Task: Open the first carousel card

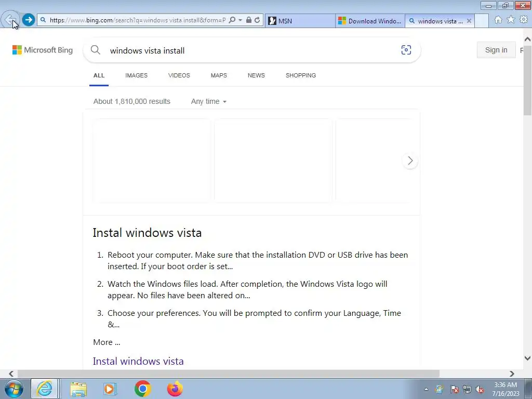Action: coord(152,161)
